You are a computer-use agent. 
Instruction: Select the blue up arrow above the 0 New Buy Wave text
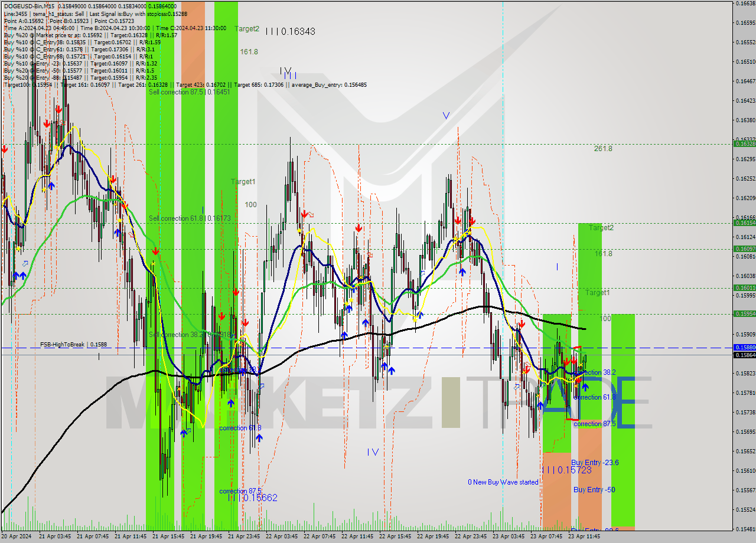coord(541,406)
